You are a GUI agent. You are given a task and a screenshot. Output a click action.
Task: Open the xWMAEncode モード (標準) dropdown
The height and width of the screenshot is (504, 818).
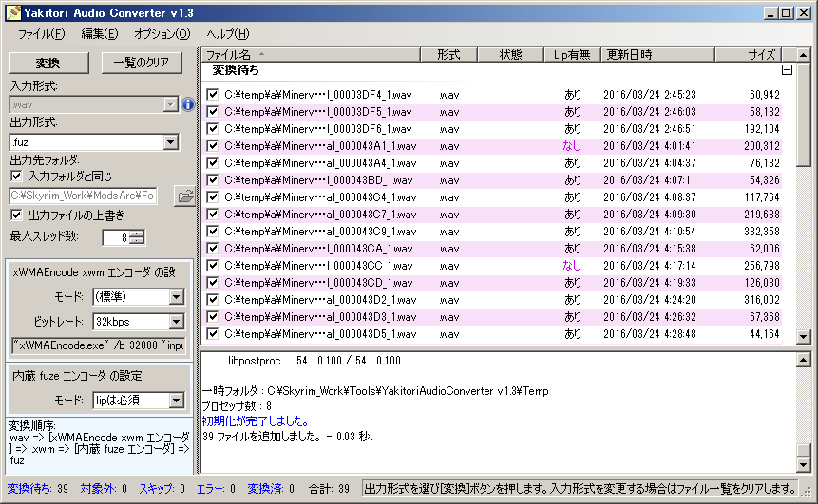coord(177,296)
